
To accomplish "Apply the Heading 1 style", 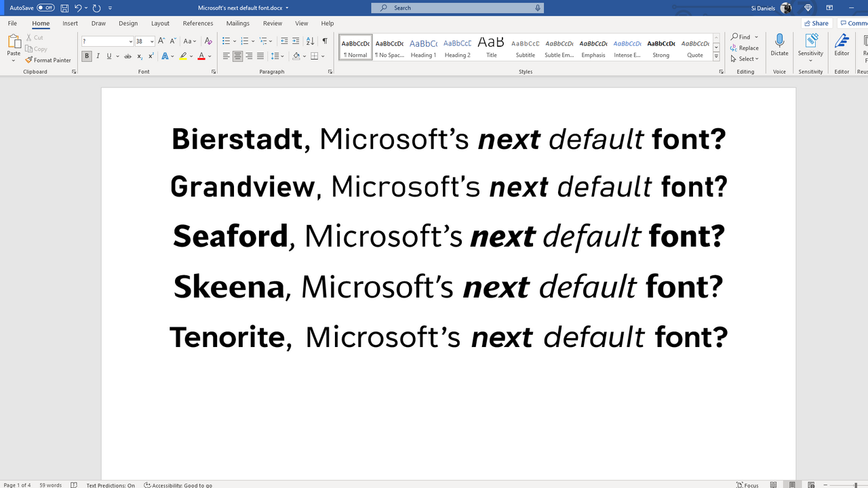I will [423, 47].
